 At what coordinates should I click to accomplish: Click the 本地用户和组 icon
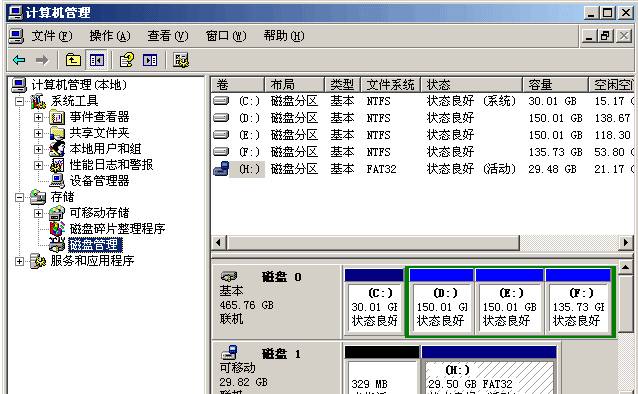(57, 149)
